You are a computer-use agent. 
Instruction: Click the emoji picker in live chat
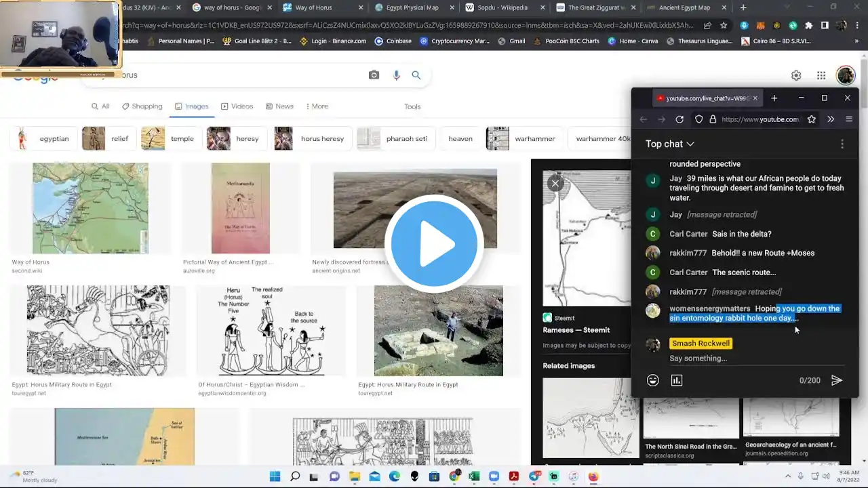(x=653, y=380)
